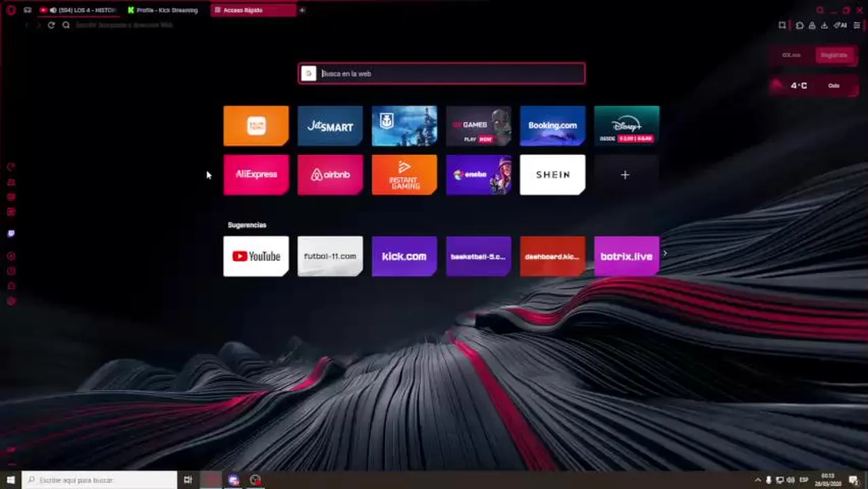Viewport: 868px width, 489px height.
Task: Open the tab search magnifier in title bar
Action: (x=820, y=10)
